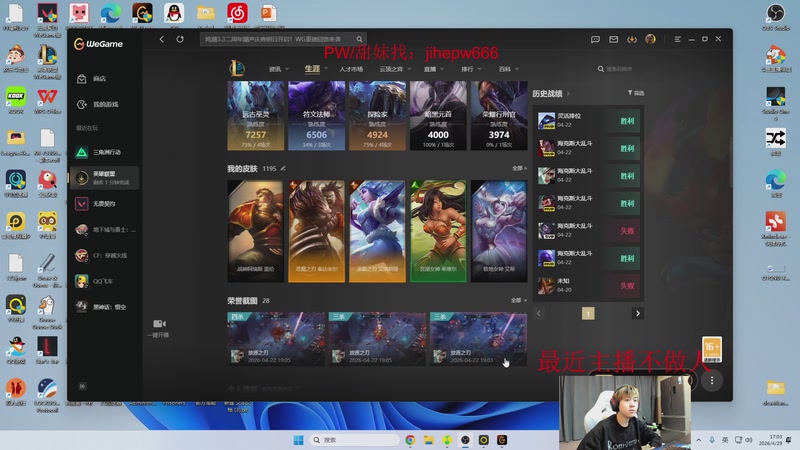Viewport: 800px width, 450px height.
Task: Reload the page with the refresh icon
Action: coord(180,39)
